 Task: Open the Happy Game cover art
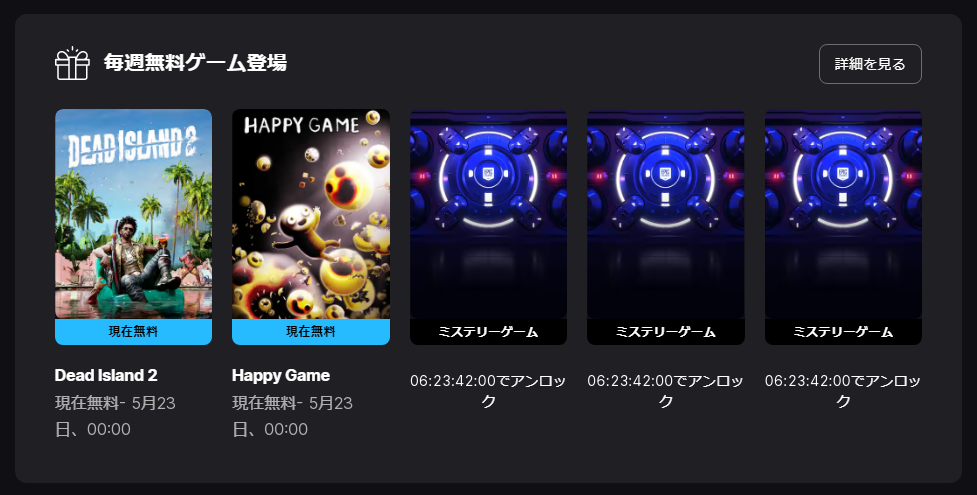[x=311, y=214]
